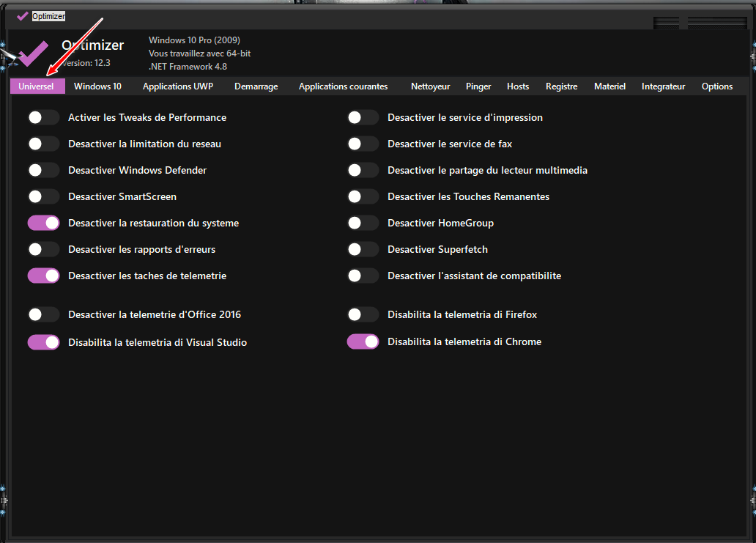Toggle Desactiver le service d'impression

coord(363,117)
